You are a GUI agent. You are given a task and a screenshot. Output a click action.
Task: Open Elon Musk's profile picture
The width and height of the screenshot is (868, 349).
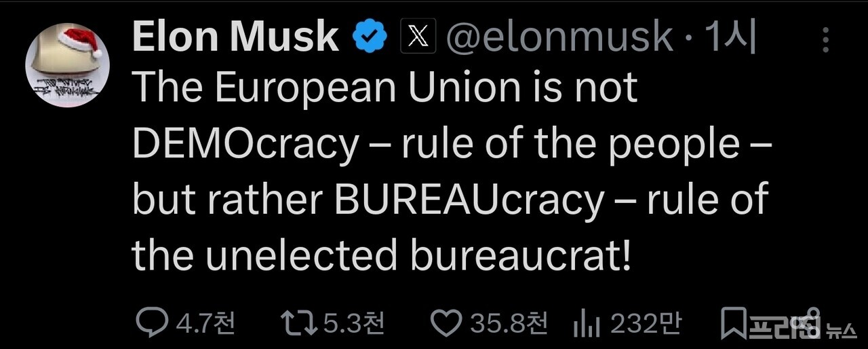click(x=67, y=66)
